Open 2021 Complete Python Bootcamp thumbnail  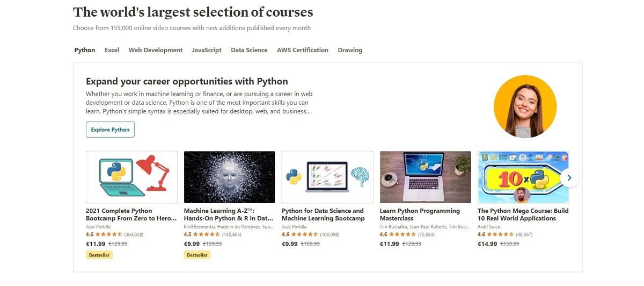coord(131,177)
